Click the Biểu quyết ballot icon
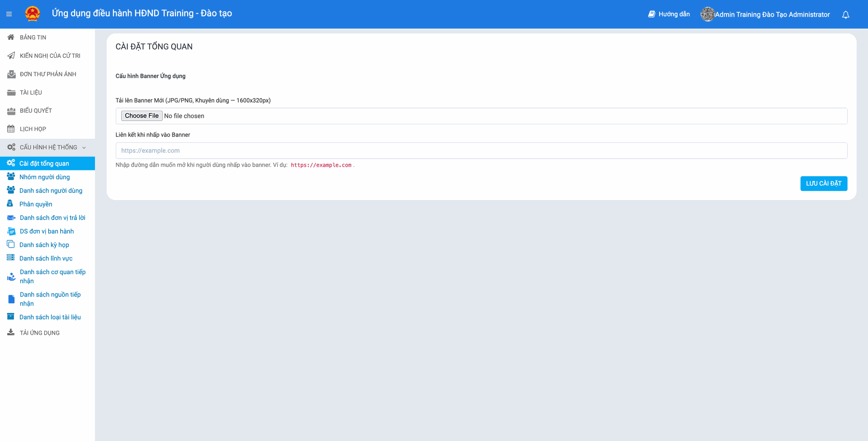This screenshot has width=868, height=441. 11,111
